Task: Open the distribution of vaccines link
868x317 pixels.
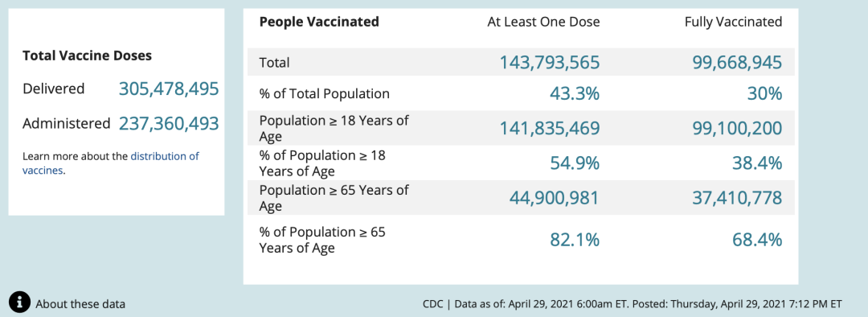Action: (111, 163)
